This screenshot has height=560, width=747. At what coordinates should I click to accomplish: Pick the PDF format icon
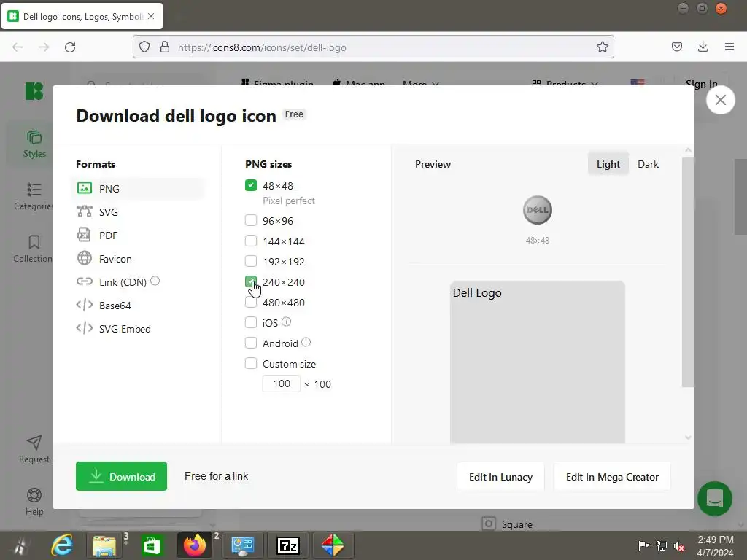[x=84, y=235]
